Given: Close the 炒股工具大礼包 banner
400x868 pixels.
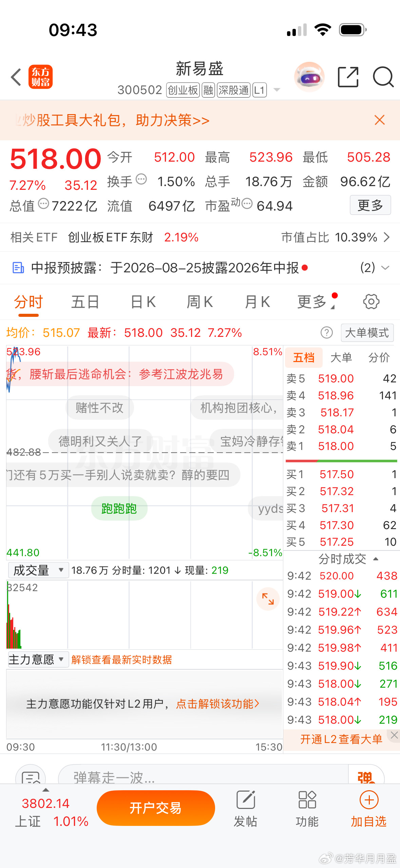Looking at the screenshot, I should click(x=379, y=120).
